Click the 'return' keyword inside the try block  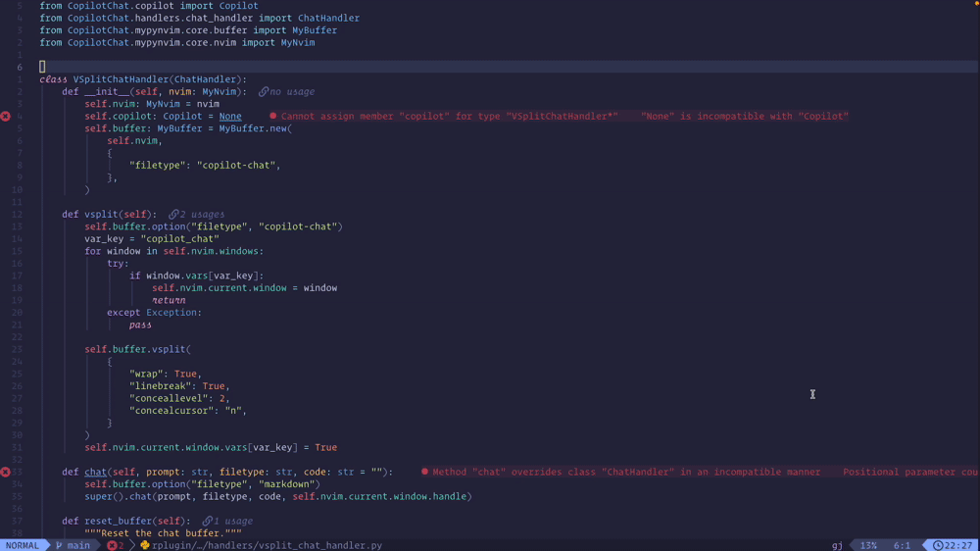click(169, 300)
